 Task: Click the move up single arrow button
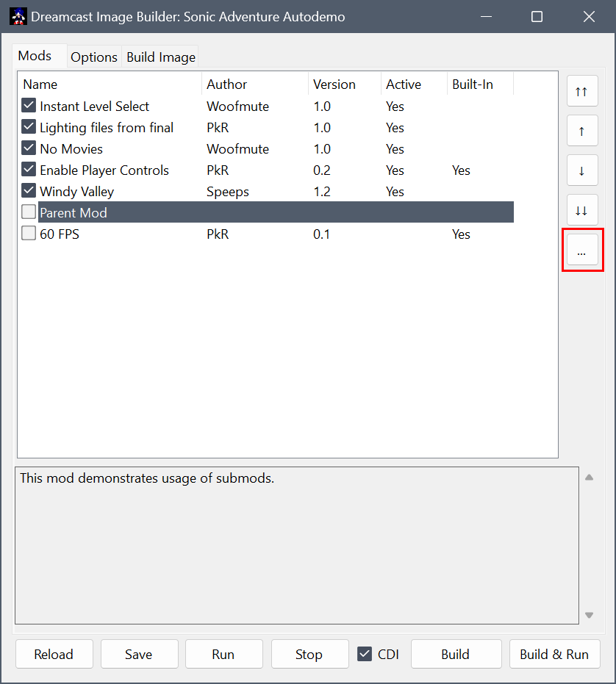pos(581,131)
